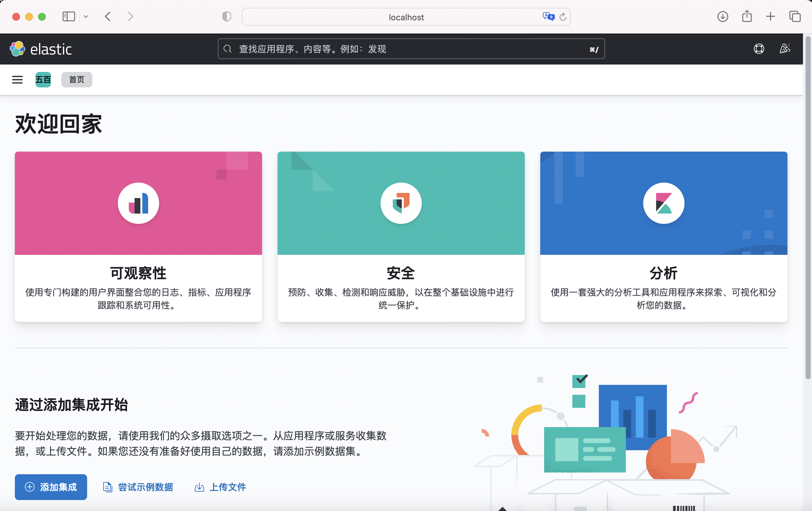This screenshot has height=511, width=812.
Task: Open the help lifebuoy icon menu
Action: click(x=759, y=49)
